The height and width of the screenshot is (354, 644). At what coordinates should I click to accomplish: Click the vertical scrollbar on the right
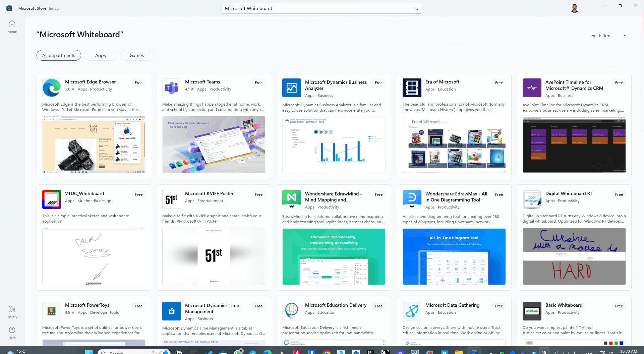click(x=642, y=76)
